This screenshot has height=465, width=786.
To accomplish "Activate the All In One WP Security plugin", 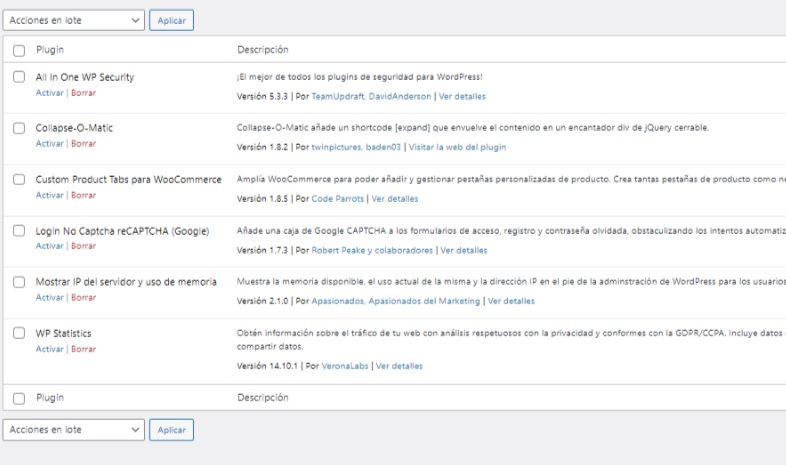I will click(49, 92).
